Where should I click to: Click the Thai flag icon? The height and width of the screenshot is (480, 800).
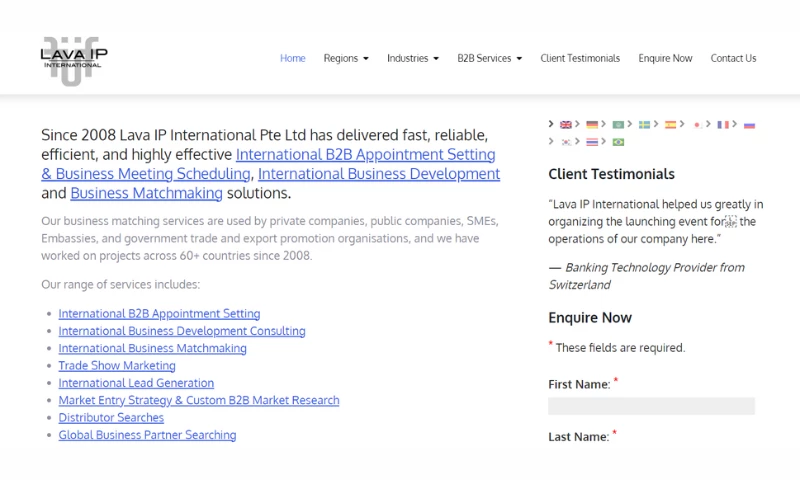pyautogui.click(x=592, y=142)
